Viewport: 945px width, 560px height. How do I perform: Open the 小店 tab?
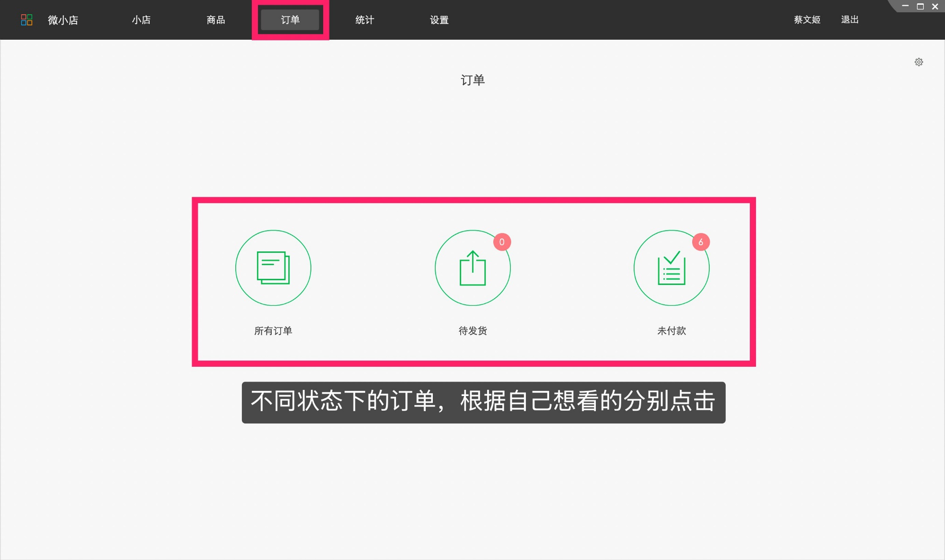(141, 20)
